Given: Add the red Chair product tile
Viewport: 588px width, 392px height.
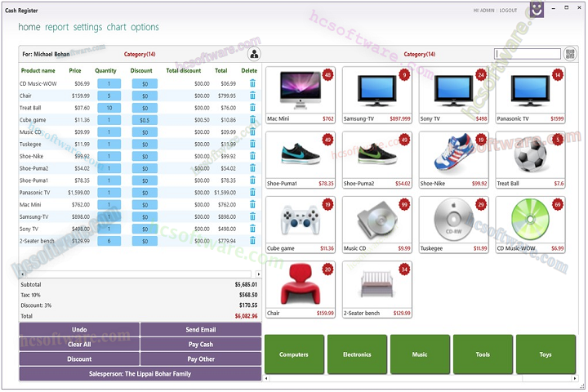Looking at the screenshot, I should [x=301, y=290].
